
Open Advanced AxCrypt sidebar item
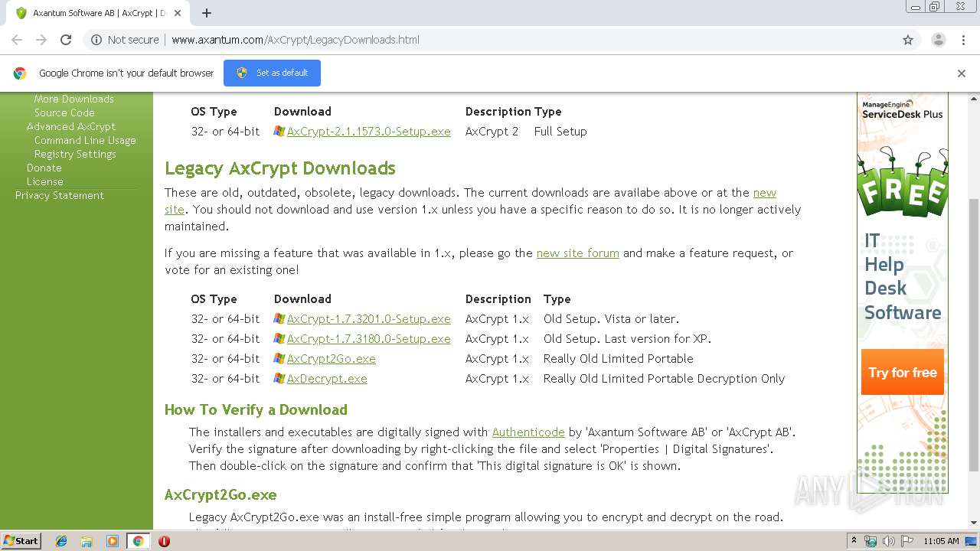71,127
